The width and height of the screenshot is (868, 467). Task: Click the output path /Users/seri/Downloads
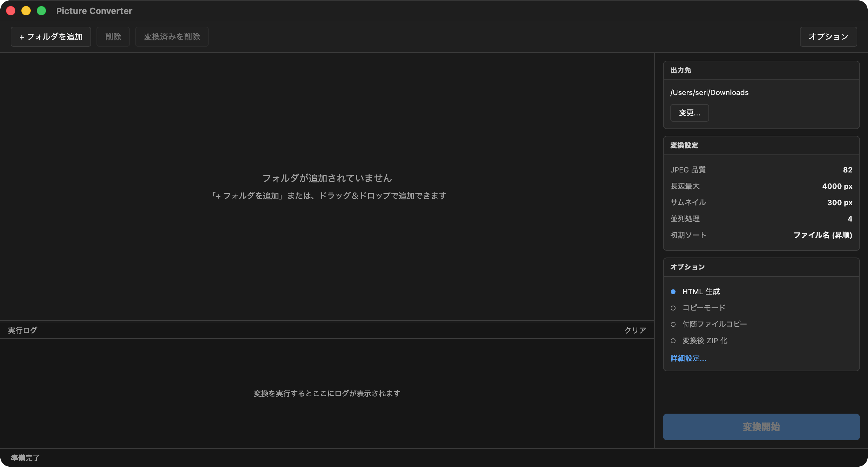tap(709, 92)
